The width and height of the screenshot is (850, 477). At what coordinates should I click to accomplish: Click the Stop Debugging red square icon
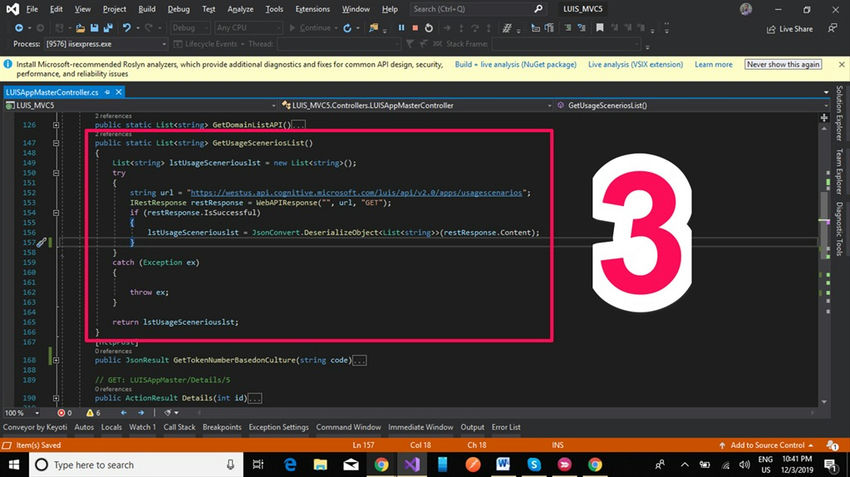point(414,28)
